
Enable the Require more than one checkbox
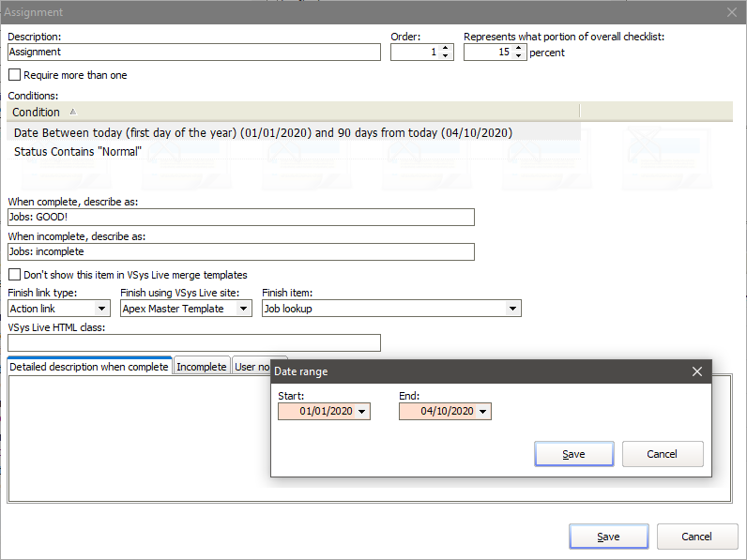click(x=14, y=75)
